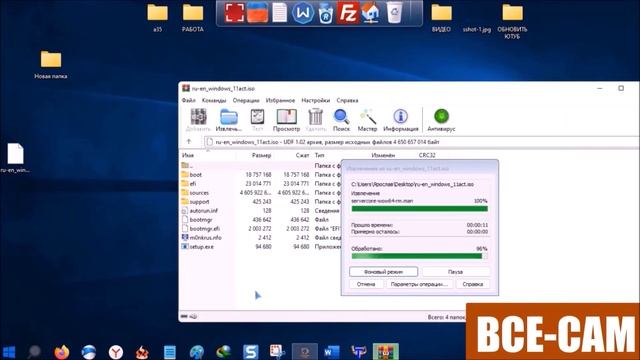
Task: Click the taskbar search magnifier icon
Action: [34, 351]
